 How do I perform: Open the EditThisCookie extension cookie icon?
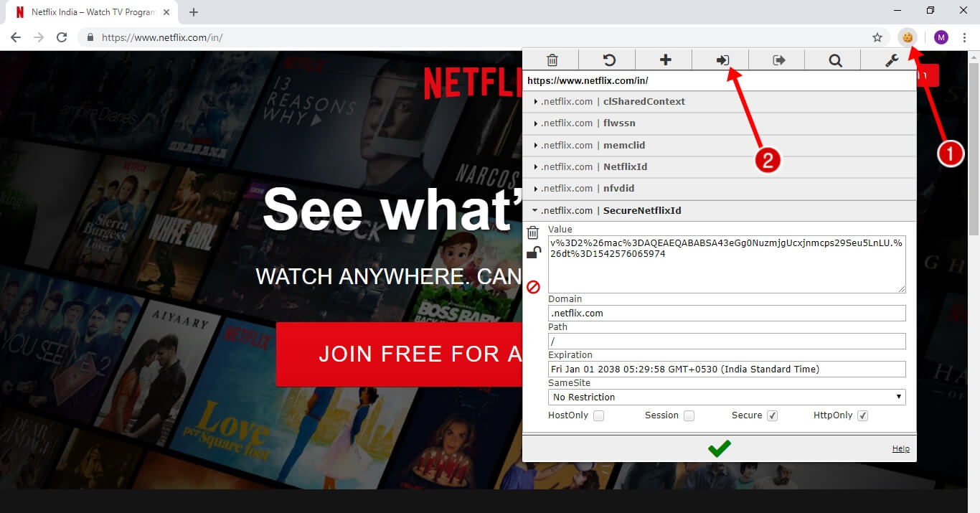(908, 37)
